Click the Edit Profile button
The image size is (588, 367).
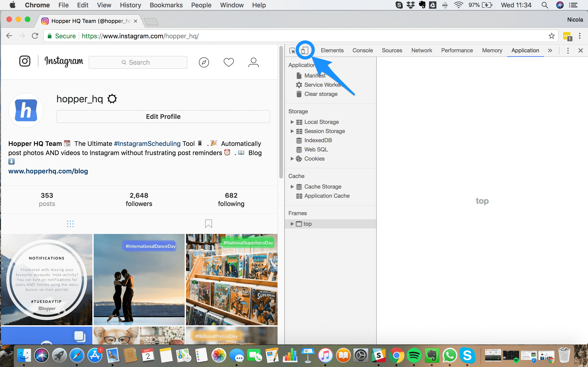click(x=163, y=116)
